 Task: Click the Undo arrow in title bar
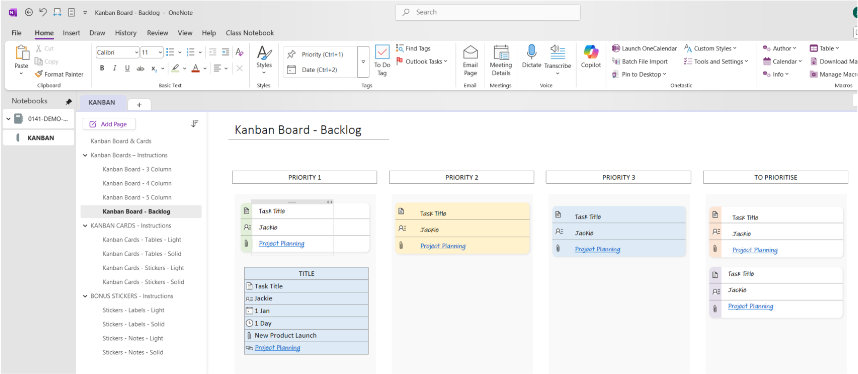(43, 12)
